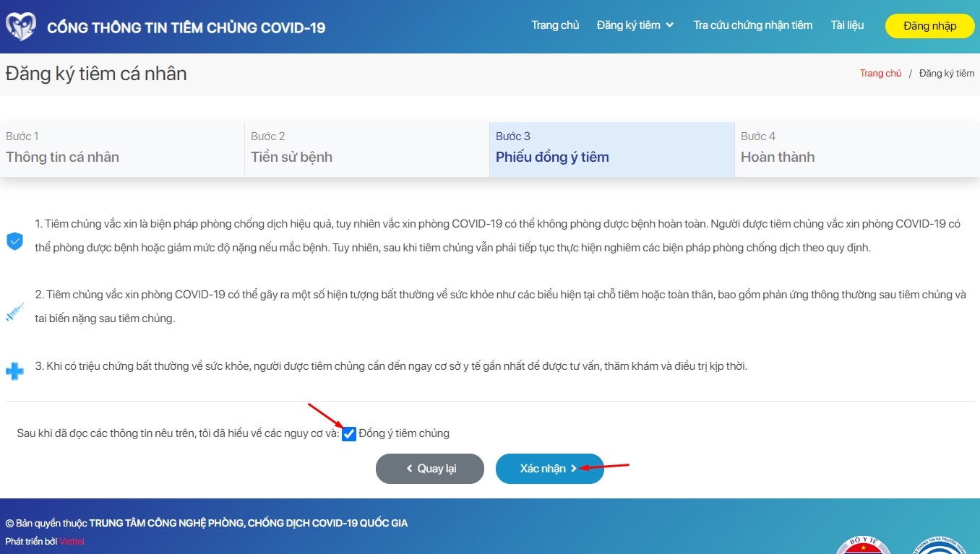Screen dimensions: 980x554
Task: Click the forward arrow inside Xác nhận button
Action: (x=573, y=468)
